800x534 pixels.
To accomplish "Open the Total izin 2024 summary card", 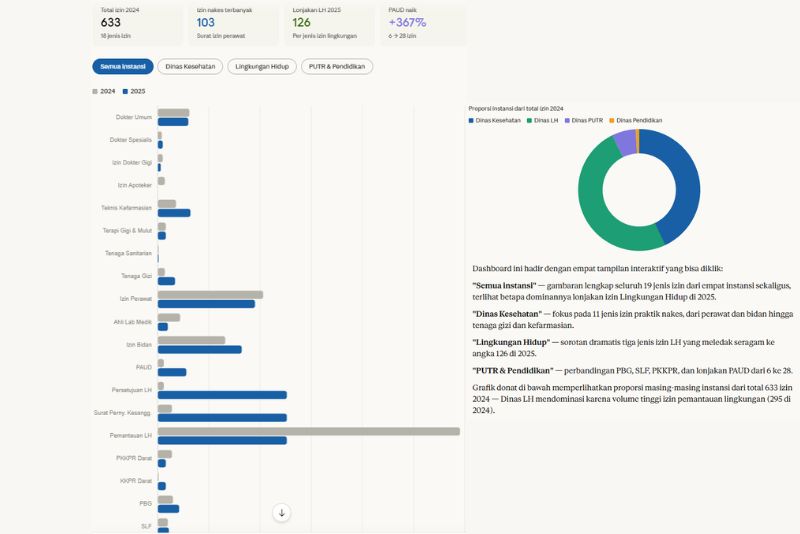I will click(138, 22).
